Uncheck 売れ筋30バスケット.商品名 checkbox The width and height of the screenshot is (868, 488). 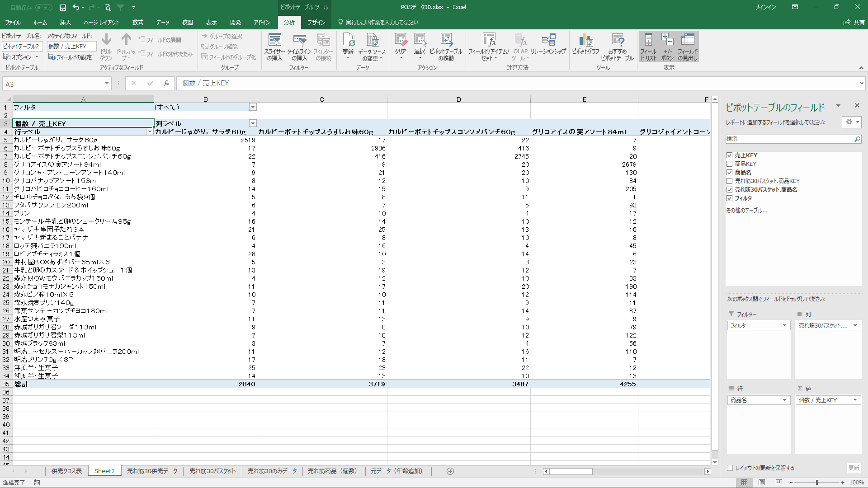pos(729,190)
